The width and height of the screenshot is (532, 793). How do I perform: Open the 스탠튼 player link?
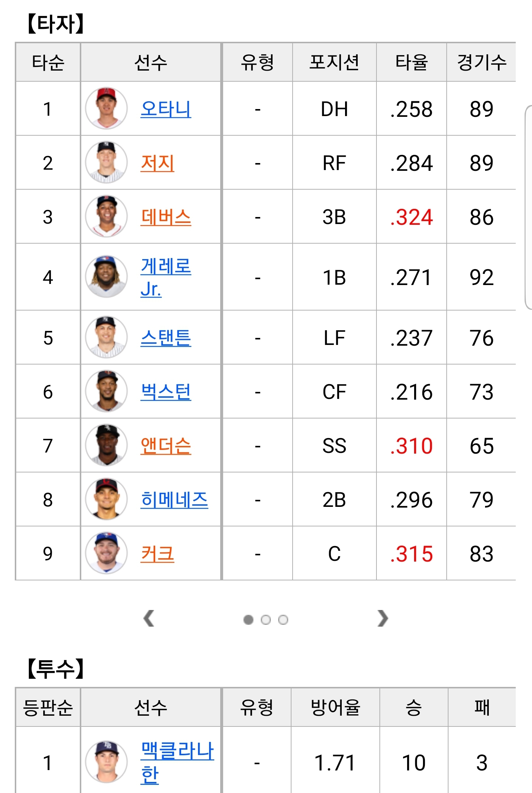click(166, 338)
